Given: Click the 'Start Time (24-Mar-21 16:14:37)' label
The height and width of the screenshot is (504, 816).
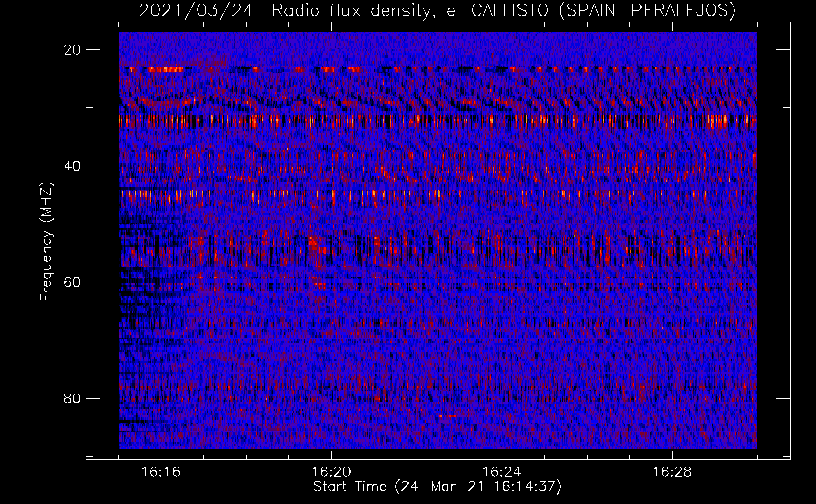Looking at the screenshot, I should click(x=437, y=487).
